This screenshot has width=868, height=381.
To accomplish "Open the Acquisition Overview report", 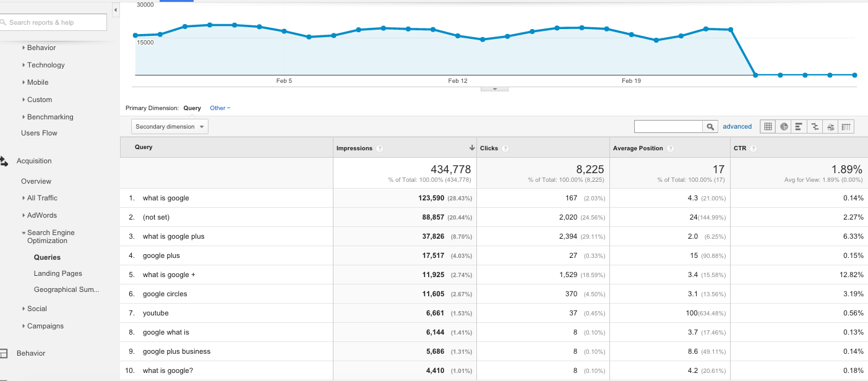I will (36, 181).
